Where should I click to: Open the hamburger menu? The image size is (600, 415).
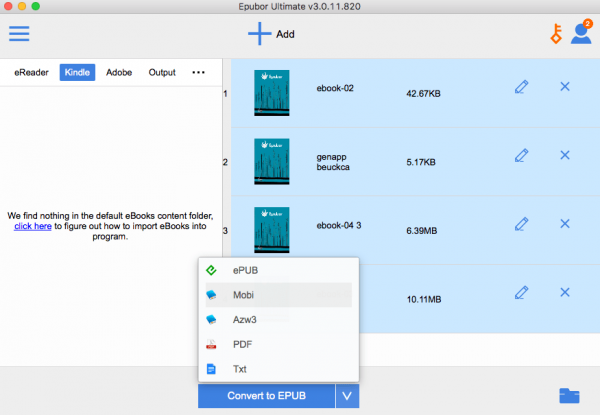coord(19,34)
